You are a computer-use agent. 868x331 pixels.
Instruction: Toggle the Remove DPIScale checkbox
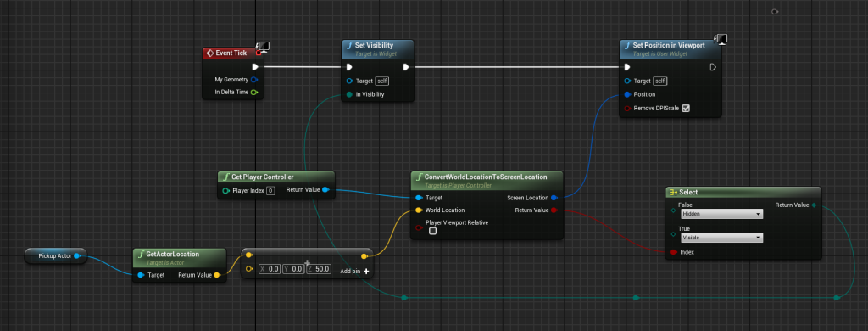pyautogui.click(x=686, y=108)
